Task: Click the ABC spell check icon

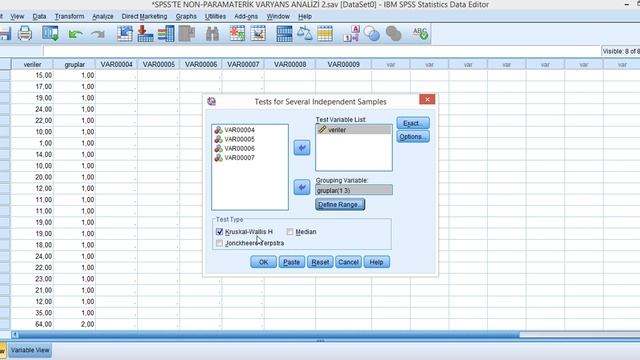Action: point(420,33)
